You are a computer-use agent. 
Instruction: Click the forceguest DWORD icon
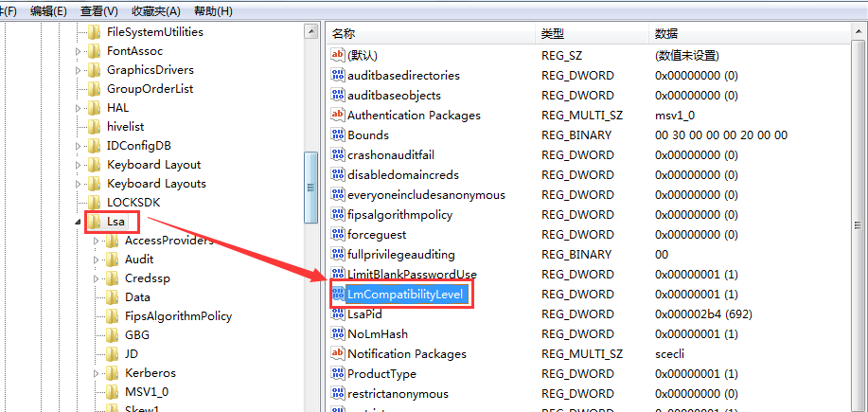pos(338,234)
